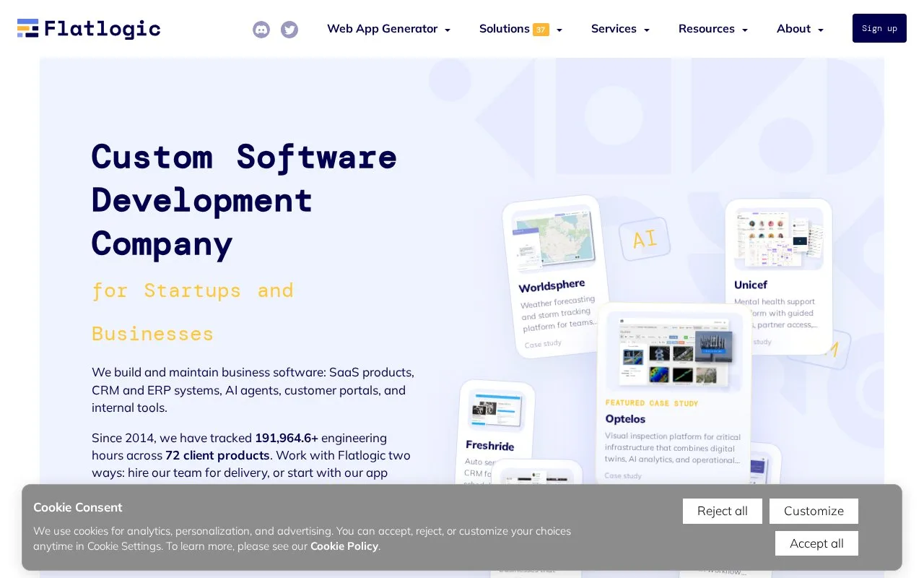924x578 pixels.
Task: Click the "Custom Software Development Company" heading
Action: (244, 199)
